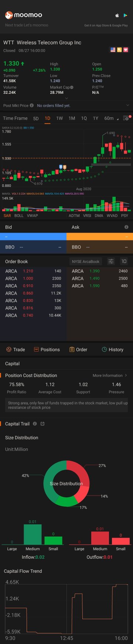Image resolution: width=133 pixels, height=644 pixels.
Task: Expand the Post Mkt Price row
Action: tap(66, 105)
